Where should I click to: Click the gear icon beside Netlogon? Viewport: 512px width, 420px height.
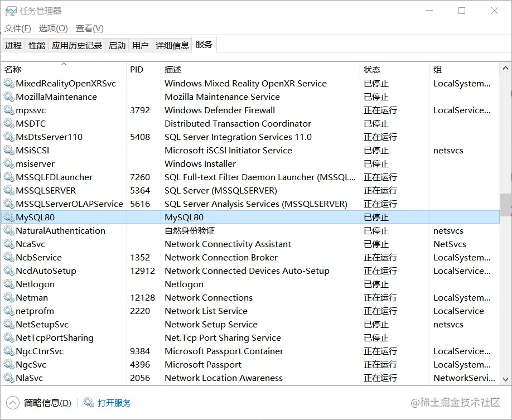tap(9, 284)
